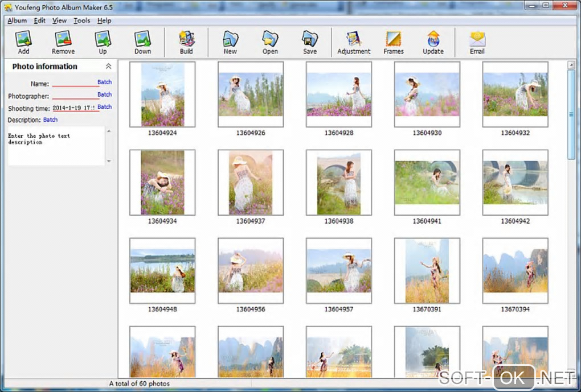581x392 pixels.
Task: Click description box scroll down arrow
Action: click(109, 161)
